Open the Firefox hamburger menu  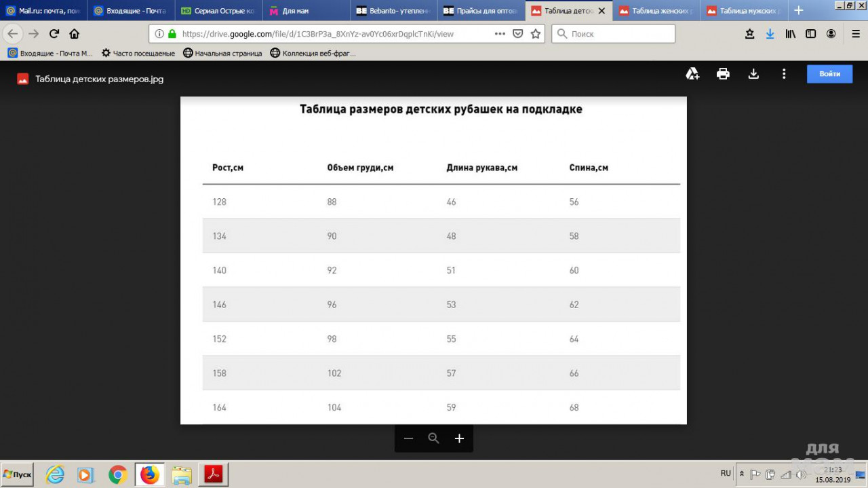pos(855,34)
